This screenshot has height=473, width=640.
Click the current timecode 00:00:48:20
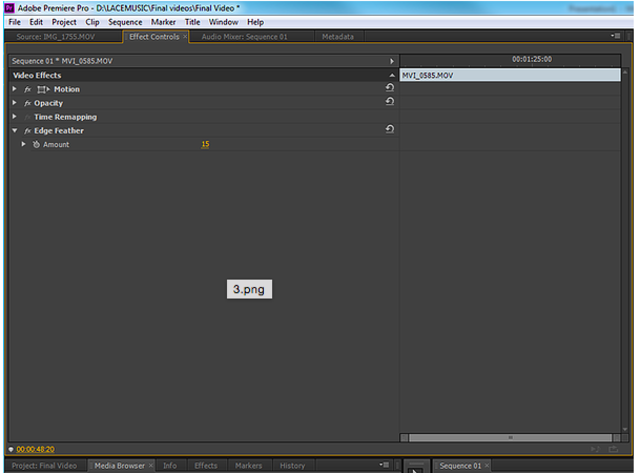[x=35, y=449]
